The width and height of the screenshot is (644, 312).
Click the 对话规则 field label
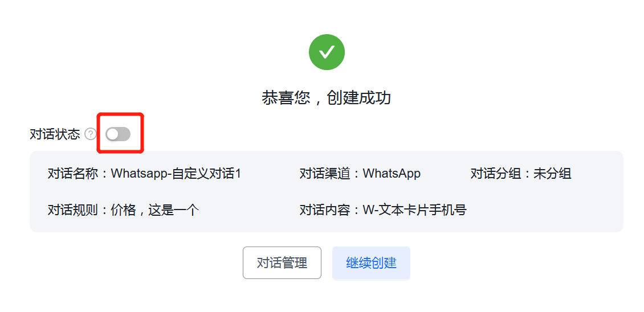73,210
